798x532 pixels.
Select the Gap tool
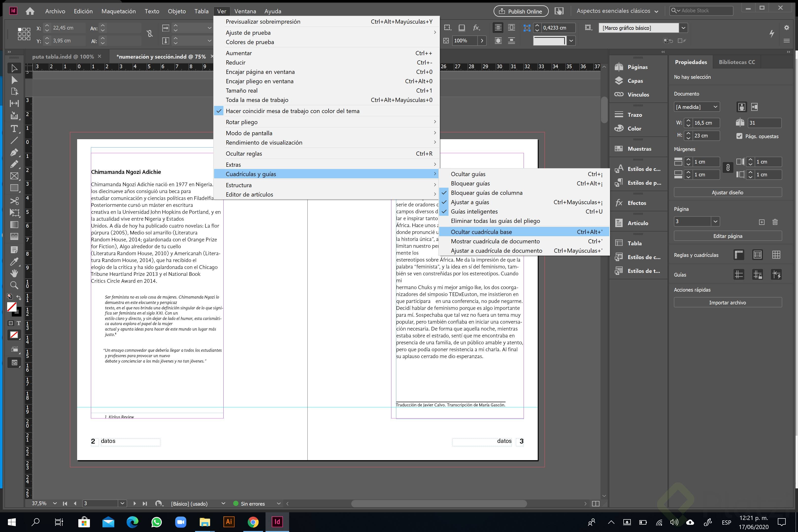click(14, 103)
